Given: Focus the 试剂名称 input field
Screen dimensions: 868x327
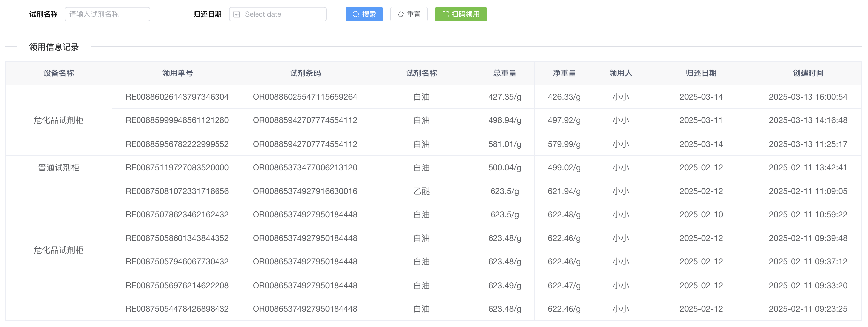Looking at the screenshot, I should [107, 14].
